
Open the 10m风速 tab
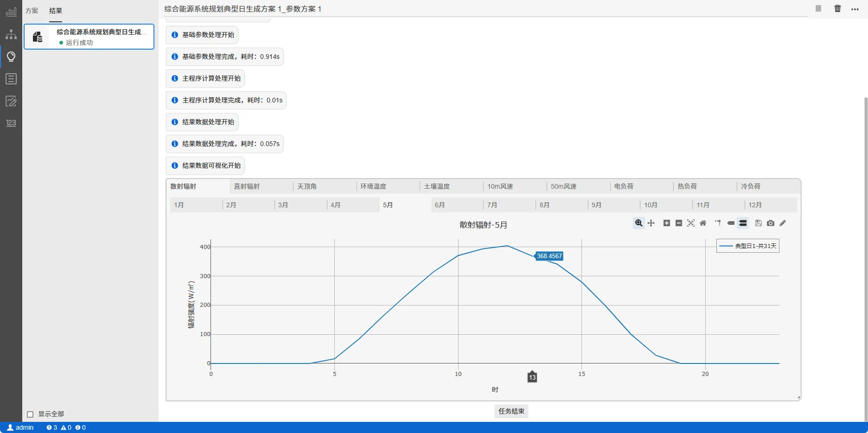coord(515,186)
